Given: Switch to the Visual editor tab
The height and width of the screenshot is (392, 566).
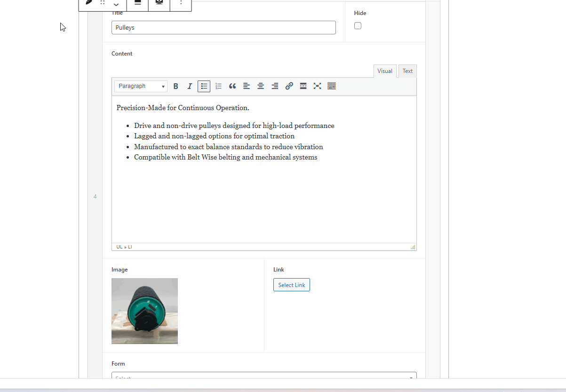Looking at the screenshot, I should click(385, 71).
